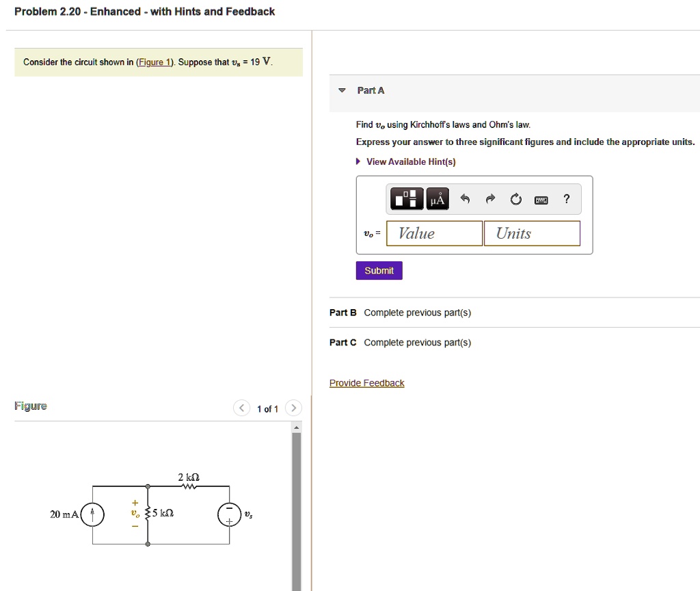The height and width of the screenshot is (591, 700).
Task: Click the redo arrow icon
Action: (x=490, y=198)
